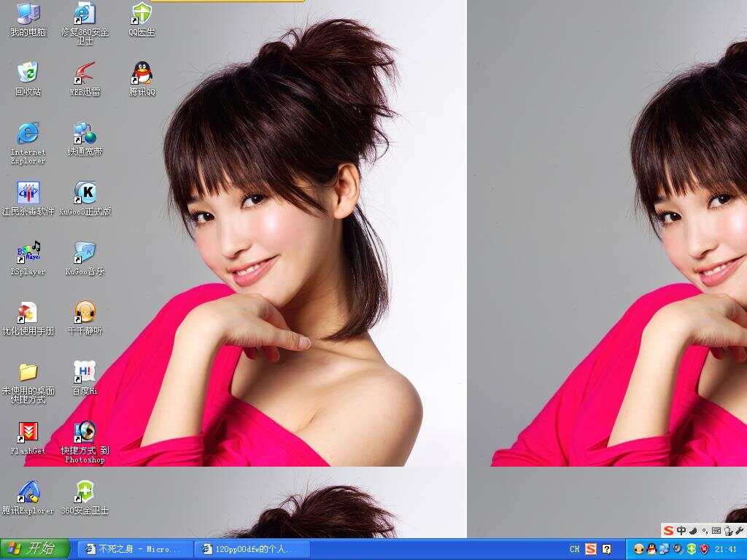This screenshot has height=560, width=747.
Task: Click the 21:41 system clock
Action: point(725,549)
